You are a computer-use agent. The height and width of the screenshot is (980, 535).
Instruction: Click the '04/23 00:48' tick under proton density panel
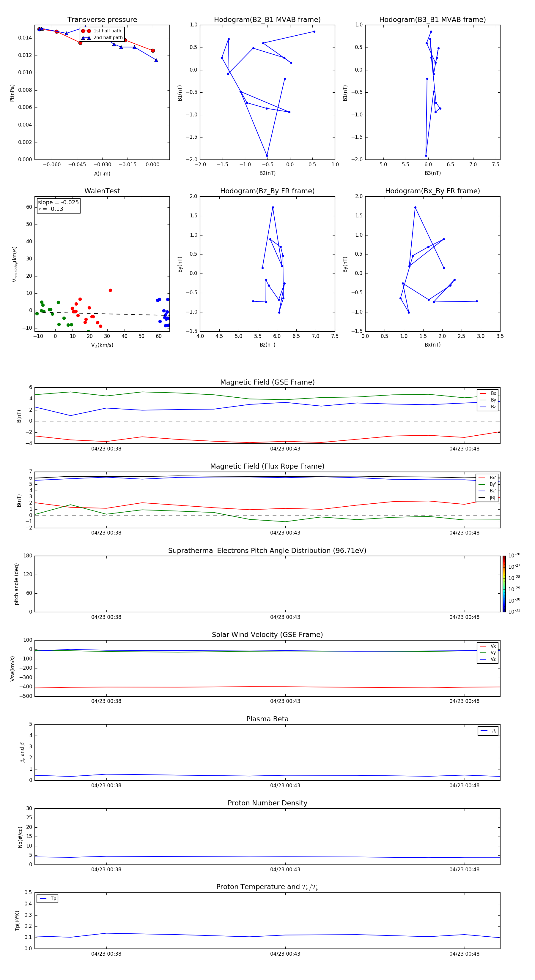pos(464,869)
